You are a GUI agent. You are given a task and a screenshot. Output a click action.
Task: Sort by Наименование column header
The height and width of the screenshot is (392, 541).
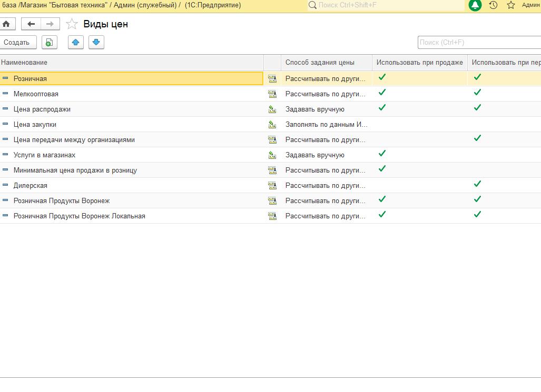[132, 63]
